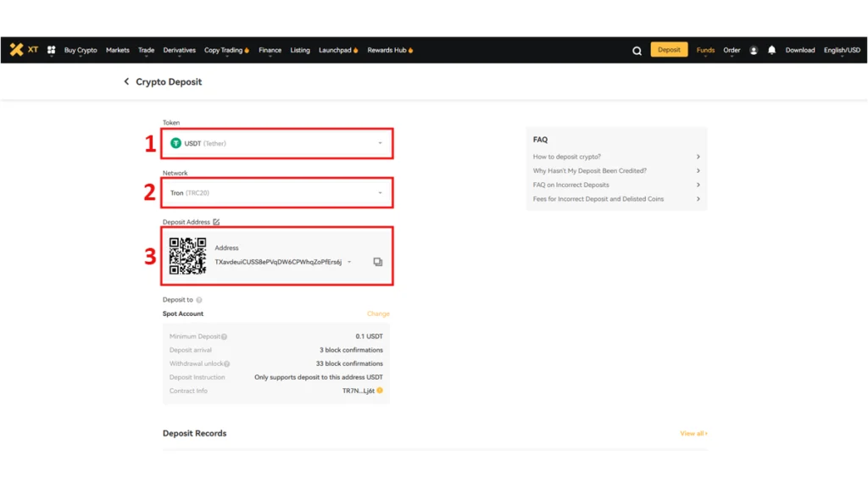Image resolution: width=868 pixels, height=488 pixels.
Task: Expand Why Hasn't My Deposit Been Credited
Action: point(617,170)
